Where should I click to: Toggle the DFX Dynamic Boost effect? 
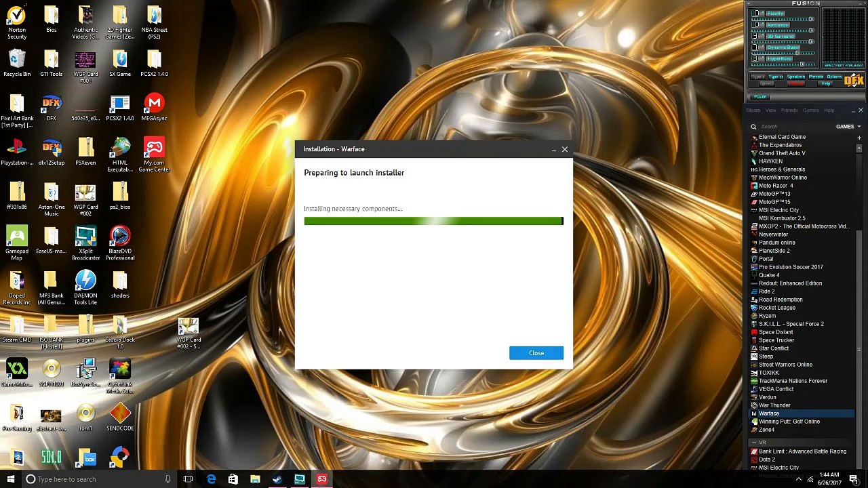tap(783, 47)
